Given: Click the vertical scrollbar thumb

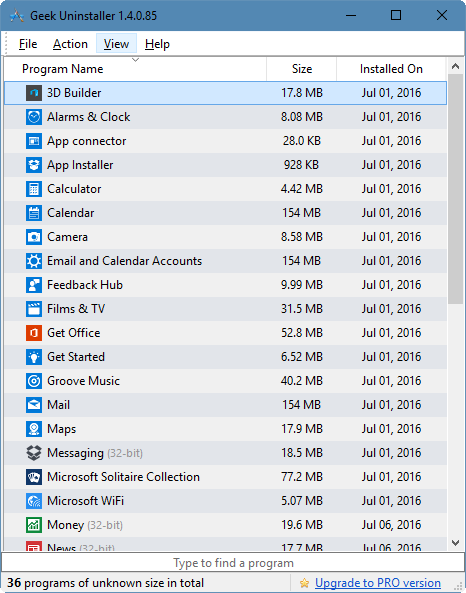Looking at the screenshot, I should [x=455, y=189].
